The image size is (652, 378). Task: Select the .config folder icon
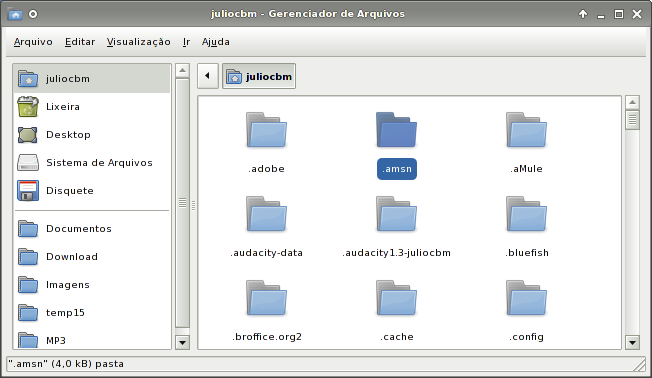526,298
